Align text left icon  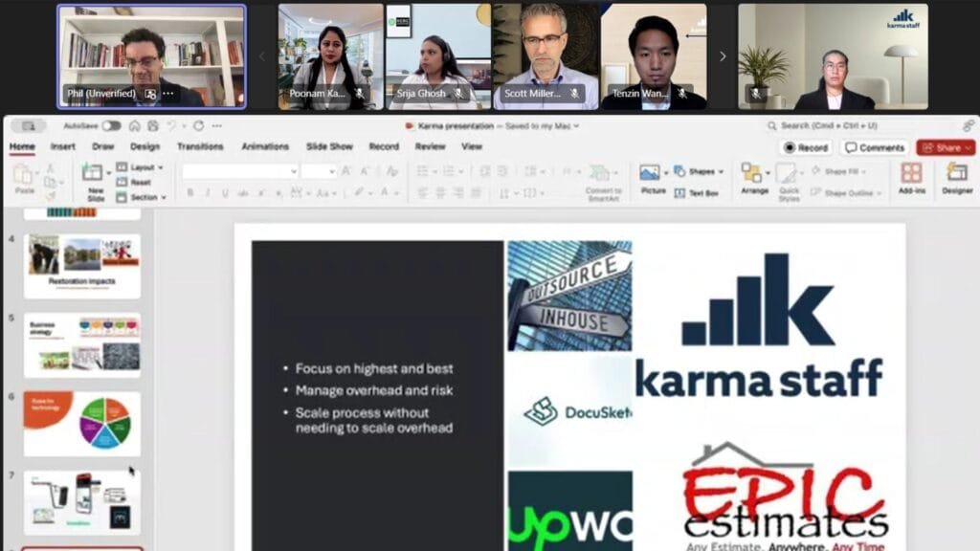tap(423, 193)
